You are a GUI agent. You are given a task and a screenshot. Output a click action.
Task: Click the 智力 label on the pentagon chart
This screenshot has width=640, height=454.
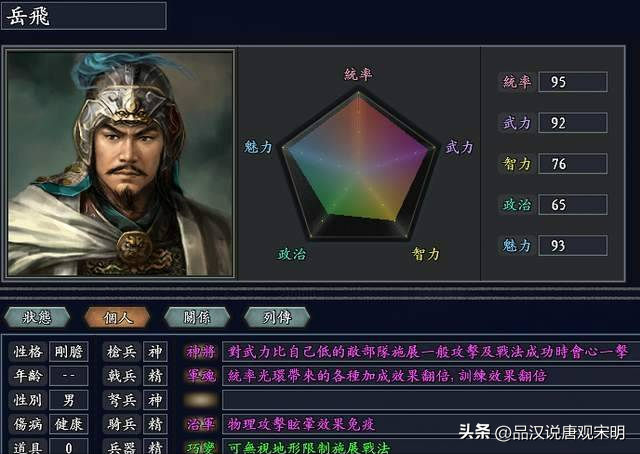(x=426, y=254)
